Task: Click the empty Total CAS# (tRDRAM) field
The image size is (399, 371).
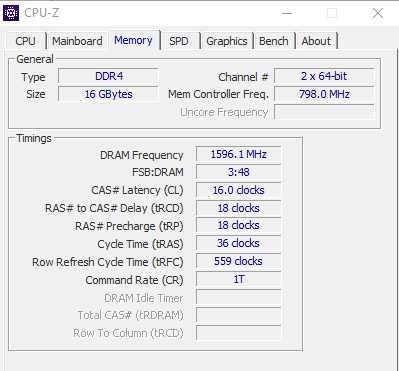Action: click(238, 315)
